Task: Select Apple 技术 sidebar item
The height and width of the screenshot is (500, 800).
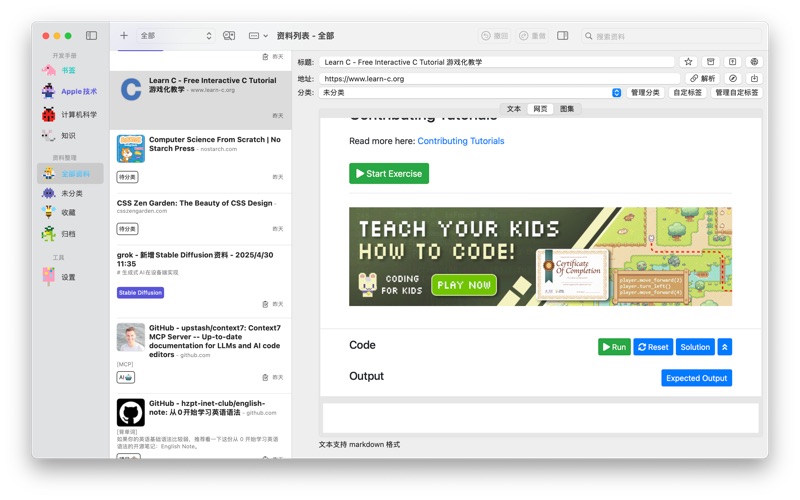Action: coord(79,91)
